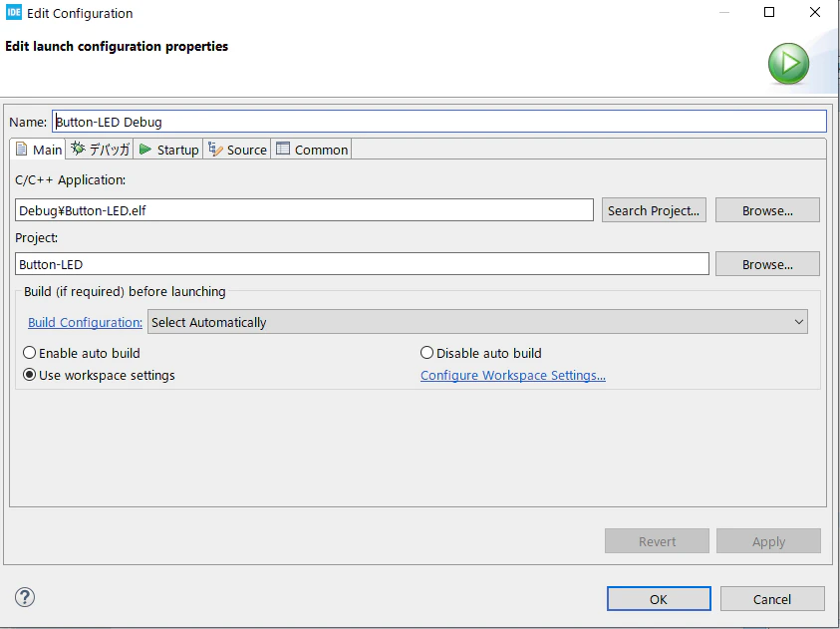Click Browse... next to the Project field
Image resolution: width=840 pixels, height=629 pixels.
(x=767, y=264)
